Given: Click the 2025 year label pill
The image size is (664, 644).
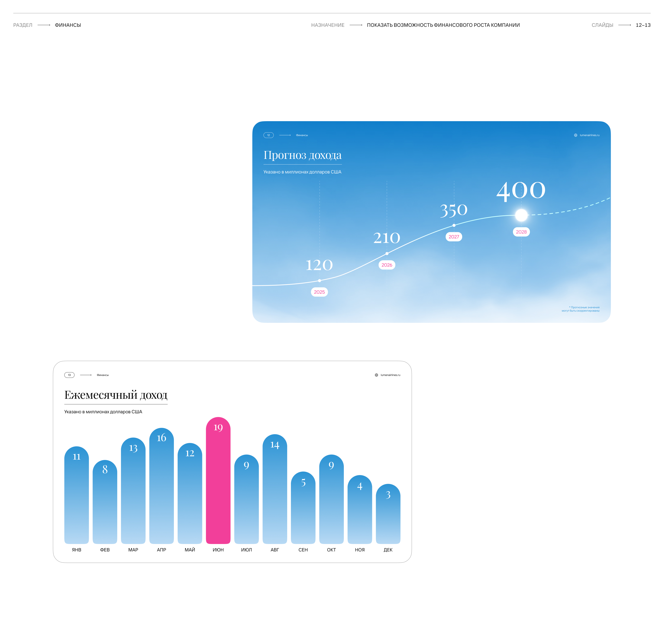Looking at the screenshot, I should (319, 292).
